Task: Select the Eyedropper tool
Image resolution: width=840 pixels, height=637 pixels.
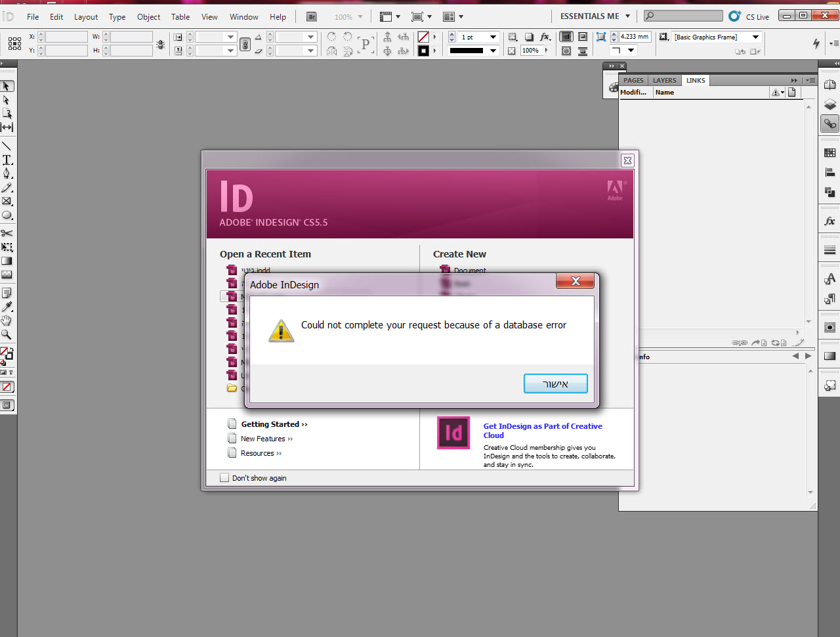Action: click(7, 307)
